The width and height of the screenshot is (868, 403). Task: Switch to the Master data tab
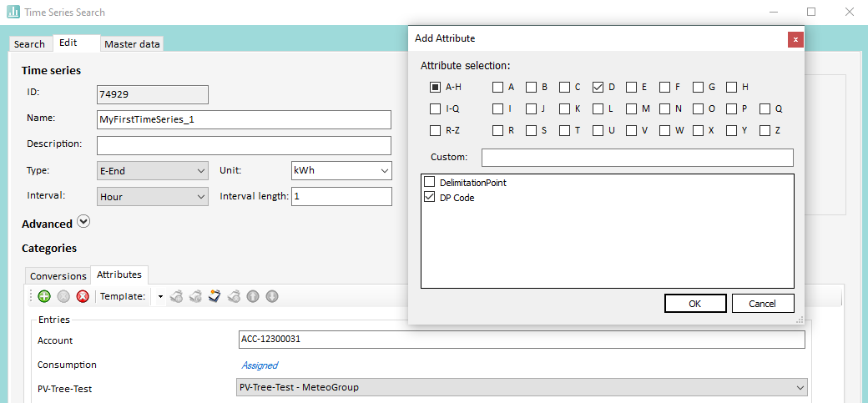[x=132, y=44]
